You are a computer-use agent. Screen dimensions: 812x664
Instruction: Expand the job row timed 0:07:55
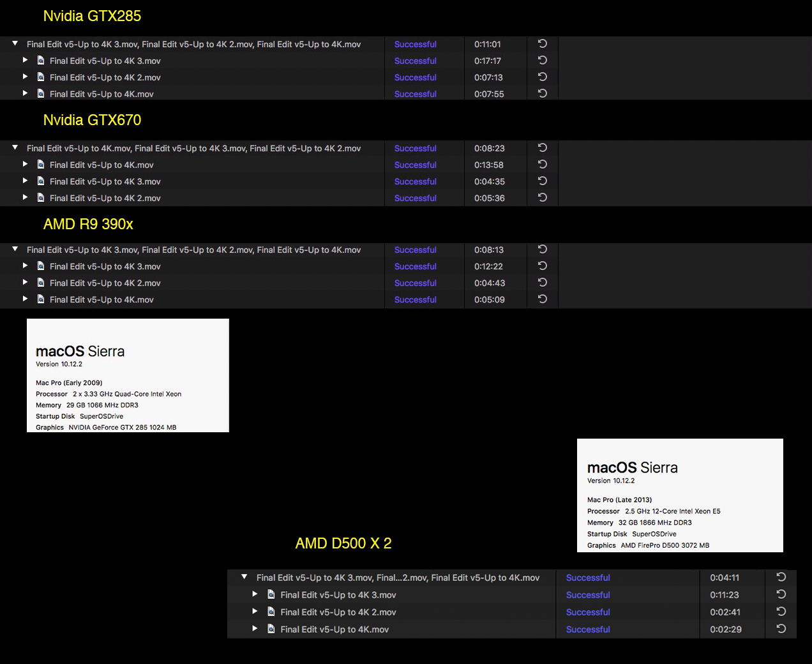point(26,93)
